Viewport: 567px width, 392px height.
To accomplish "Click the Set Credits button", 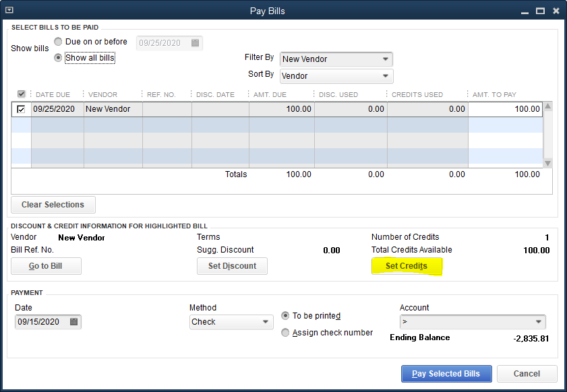I will [x=407, y=266].
